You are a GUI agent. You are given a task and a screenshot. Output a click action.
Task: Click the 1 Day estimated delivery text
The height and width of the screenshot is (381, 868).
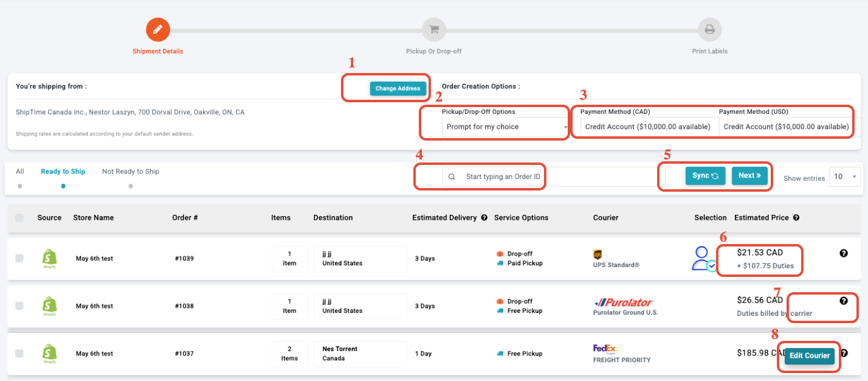pyautogui.click(x=422, y=354)
